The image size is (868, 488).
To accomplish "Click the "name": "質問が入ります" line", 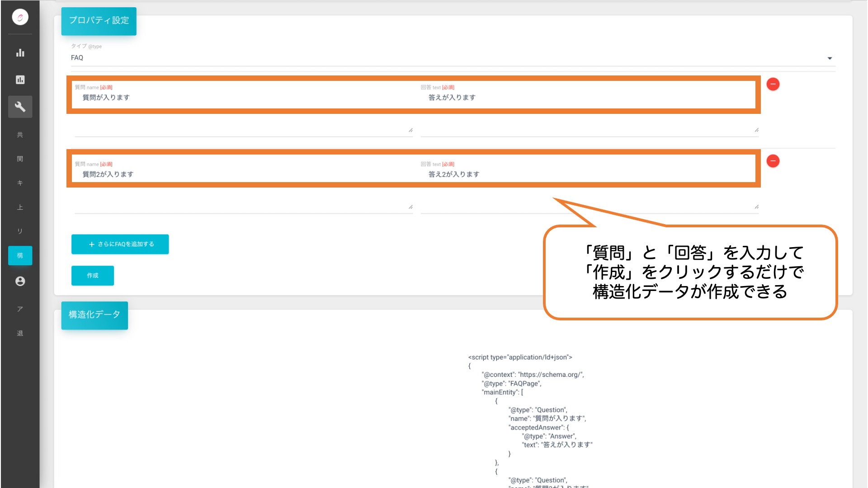I will (x=547, y=418).
